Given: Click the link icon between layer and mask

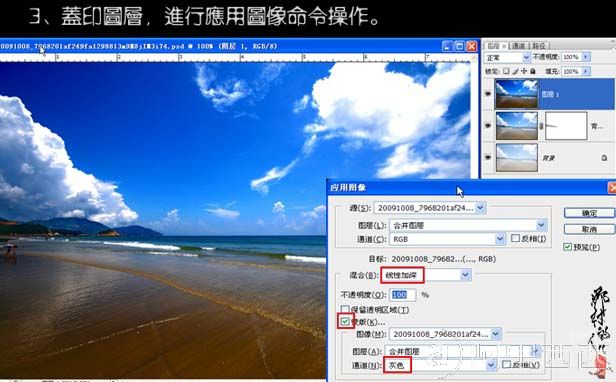Looking at the screenshot, I should coord(541,126).
